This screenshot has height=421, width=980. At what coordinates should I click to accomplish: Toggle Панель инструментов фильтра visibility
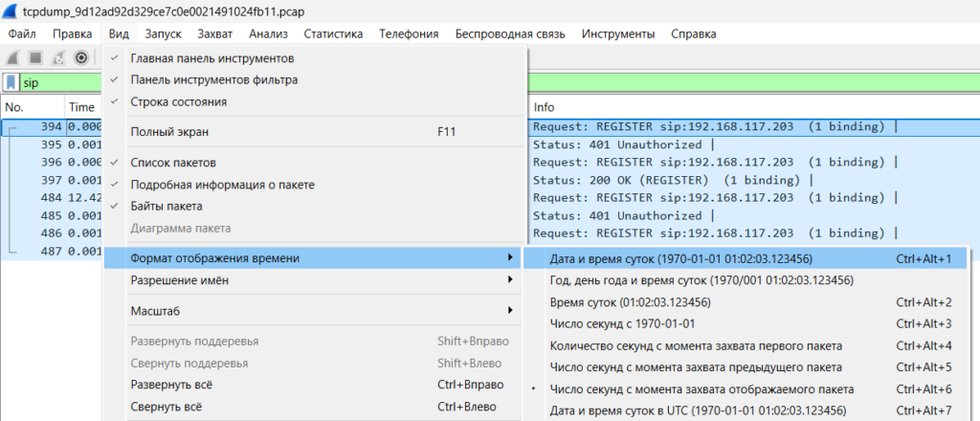tap(314, 80)
